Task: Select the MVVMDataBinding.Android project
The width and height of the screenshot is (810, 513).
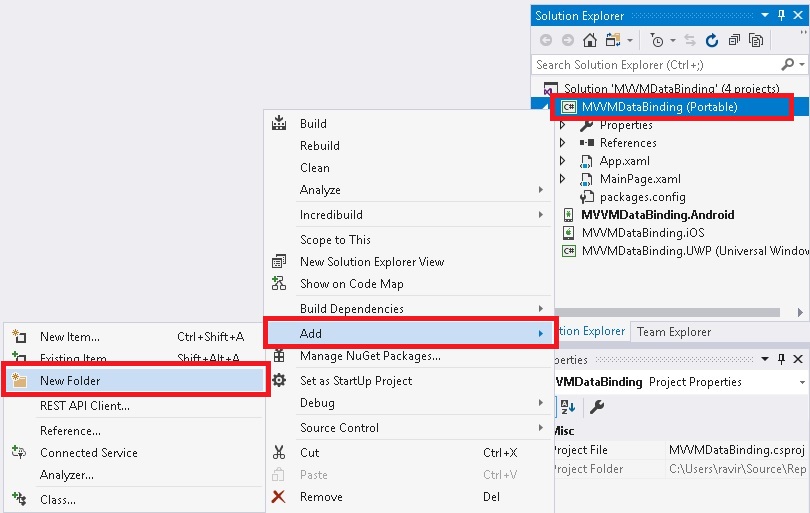Action: (658, 215)
